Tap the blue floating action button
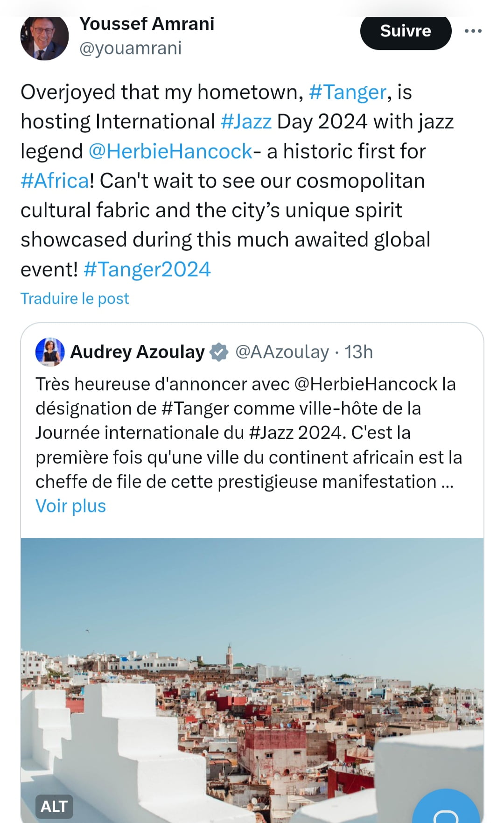 pyautogui.click(x=446, y=810)
